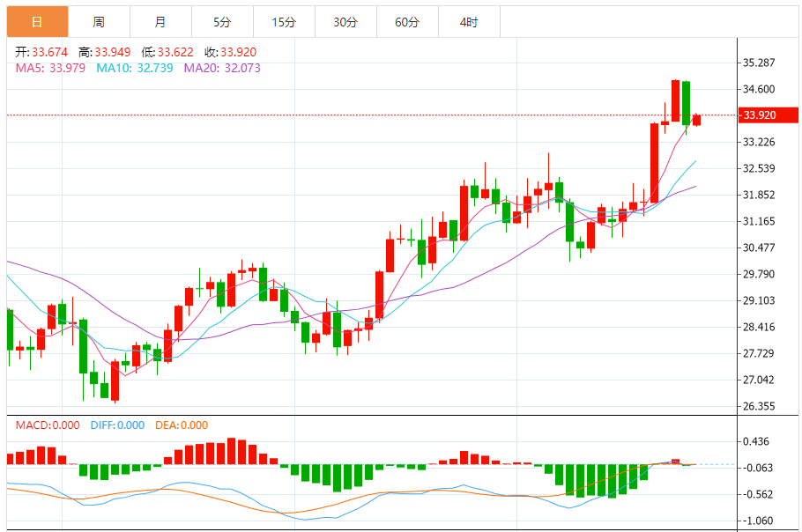Click the 29.103 price axis label
The image size is (802, 532).
click(x=759, y=300)
